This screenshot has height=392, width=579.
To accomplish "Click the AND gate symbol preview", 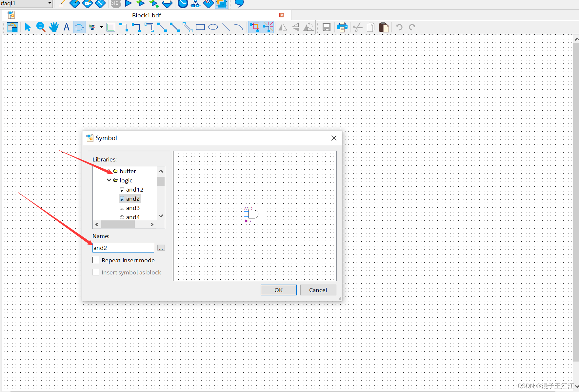I will tap(254, 214).
